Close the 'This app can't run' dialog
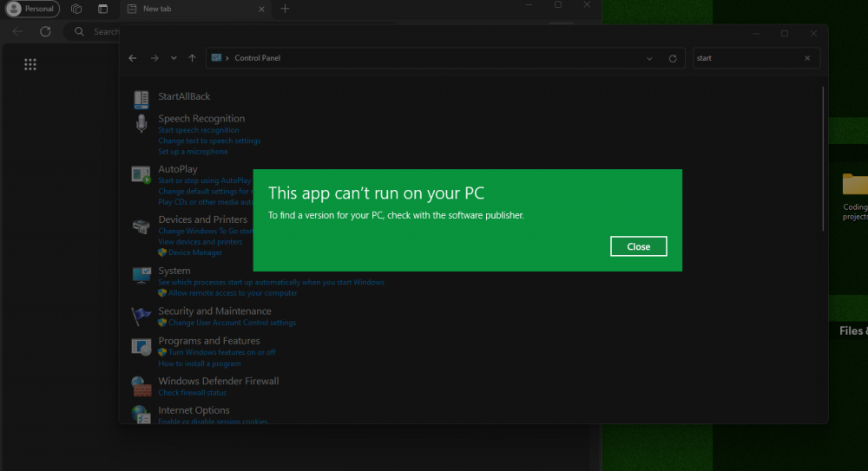The image size is (868, 471). 638,246
